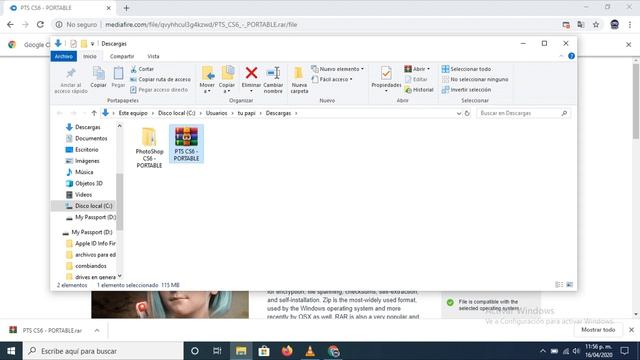Click 'Usuarios' in the address path
640x360 pixels.
point(216,113)
